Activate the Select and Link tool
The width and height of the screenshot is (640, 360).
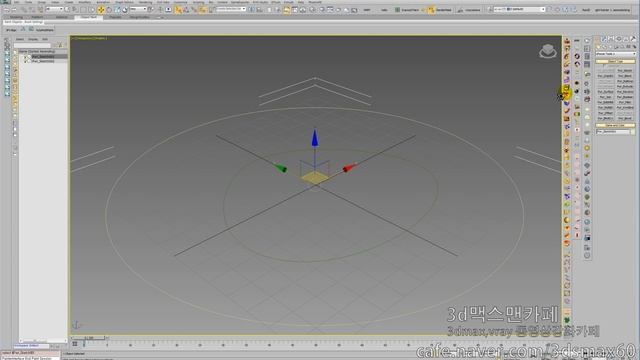coord(24,9)
